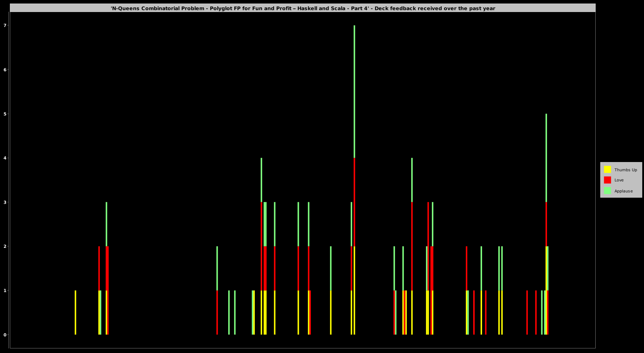
Task: Click the red Love legend swatch
Action: pos(607,180)
